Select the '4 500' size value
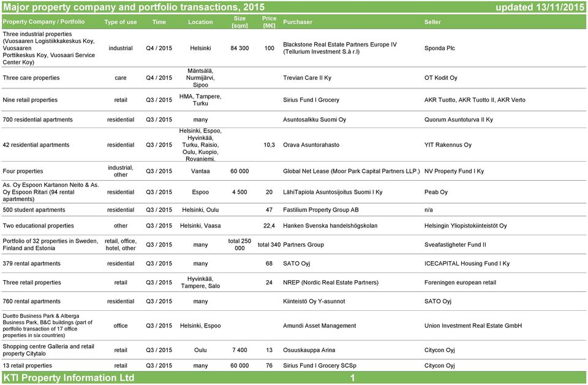Screen dimensions: 588x385 [239, 192]
